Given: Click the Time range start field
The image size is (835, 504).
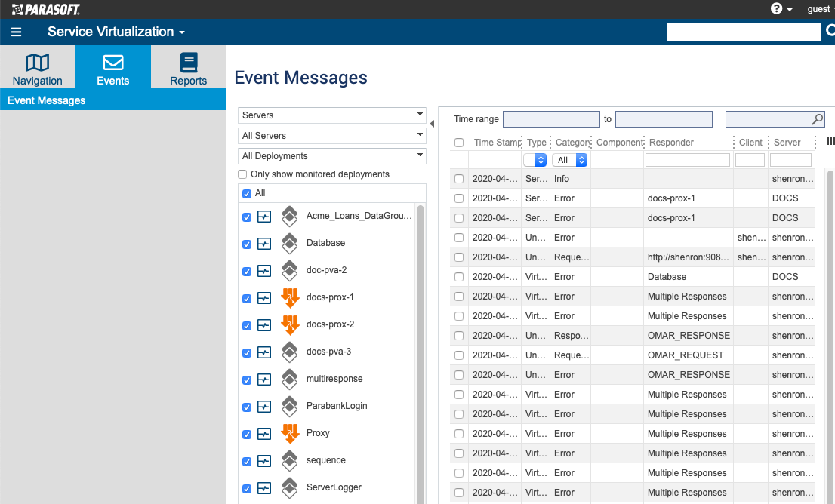Looking at the screenshot, I should pyautogui.click(x=551, y=119).
